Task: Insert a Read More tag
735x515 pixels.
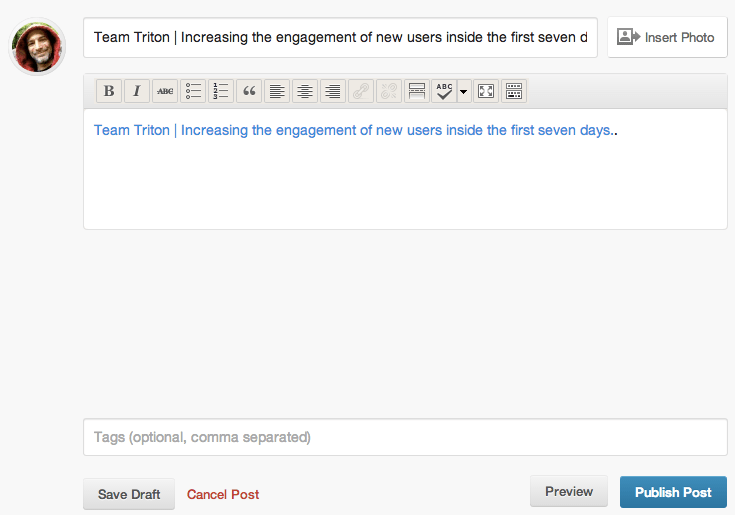Action: click(417, 91)
